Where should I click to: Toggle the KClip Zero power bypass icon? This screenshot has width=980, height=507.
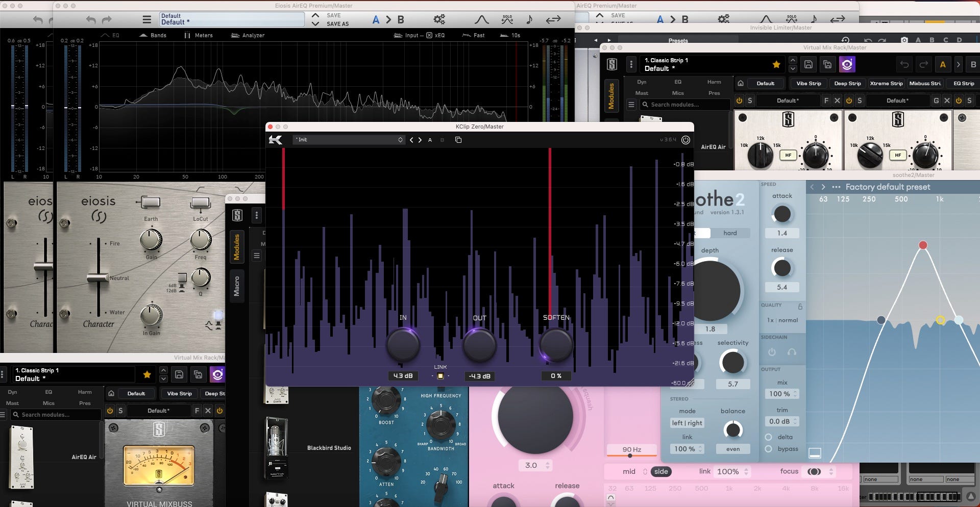click(x=685, y=140)
